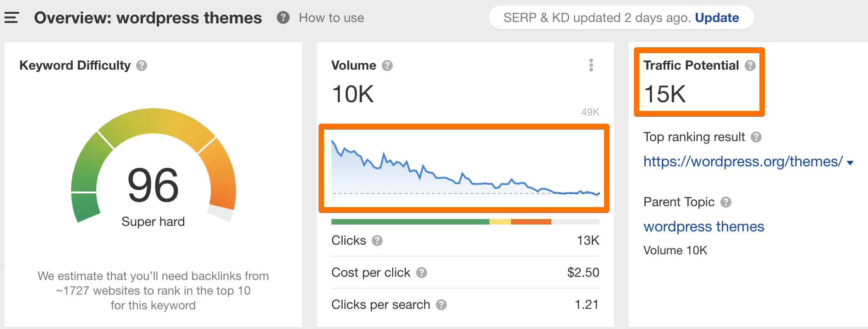Click the Traffic Potential help icon
This screenshot has height=329, width=868.
pos(750,66)
